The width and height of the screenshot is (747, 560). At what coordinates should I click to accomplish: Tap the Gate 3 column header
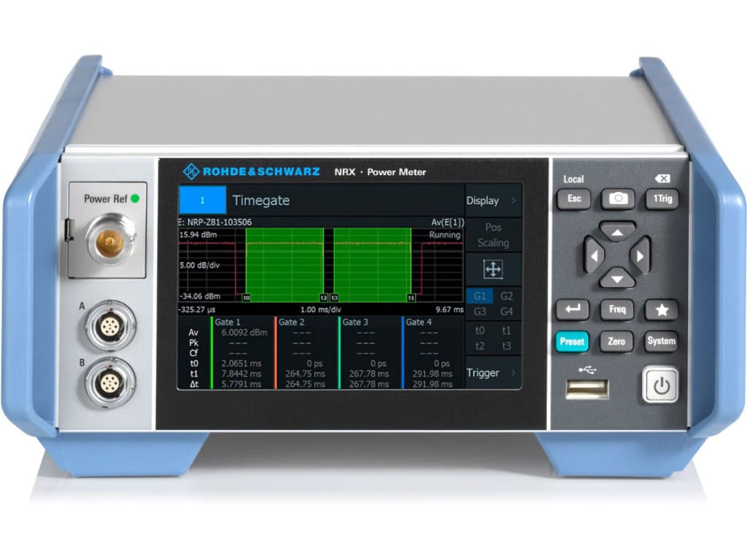coord(355,322)
